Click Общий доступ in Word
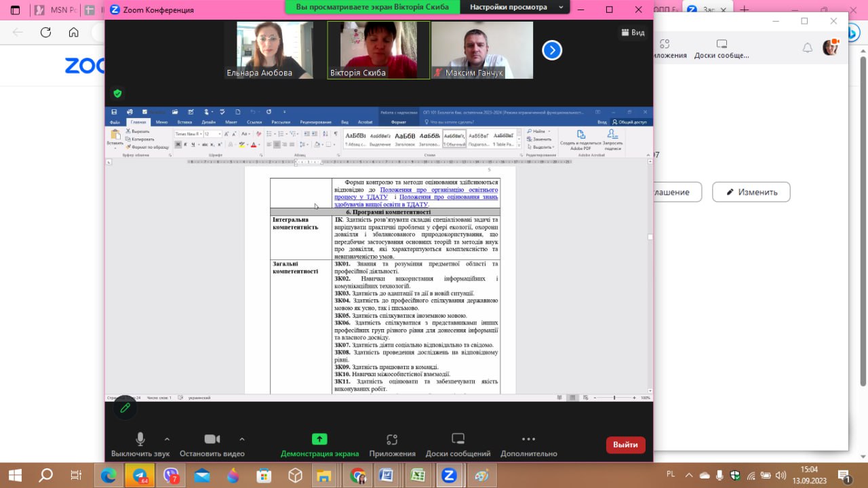 coord(630,122)
